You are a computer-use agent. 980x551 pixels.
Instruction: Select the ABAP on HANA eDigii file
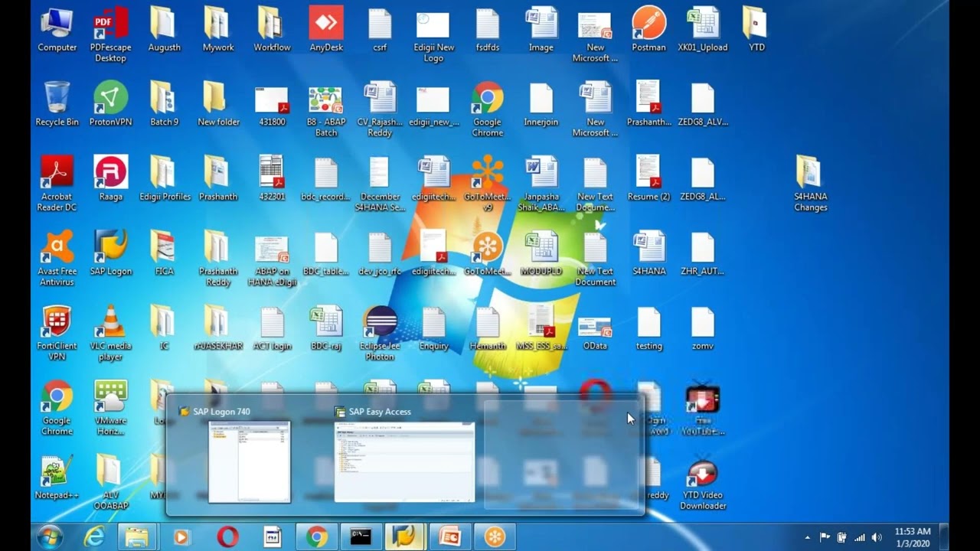coord(272,260)
